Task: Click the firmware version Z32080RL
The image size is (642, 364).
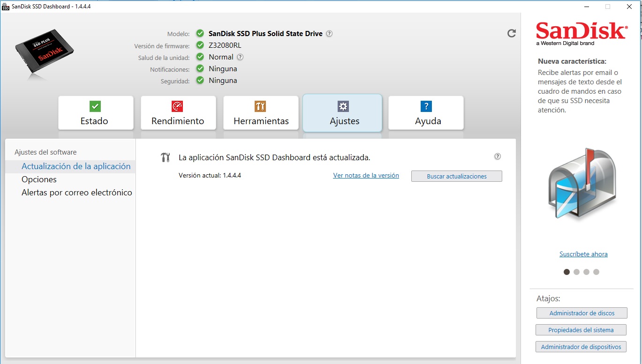Action: [x=225, y=45]
